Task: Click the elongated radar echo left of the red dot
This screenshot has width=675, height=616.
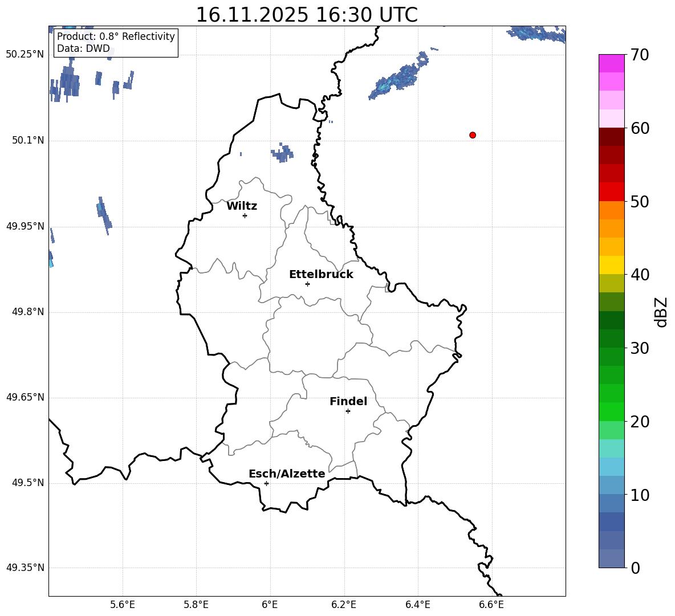Action: pyautogui.click(x=399, y=76)
